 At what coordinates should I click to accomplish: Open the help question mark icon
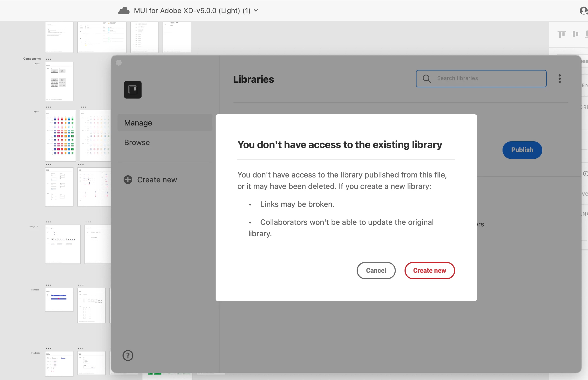point(128,355)
